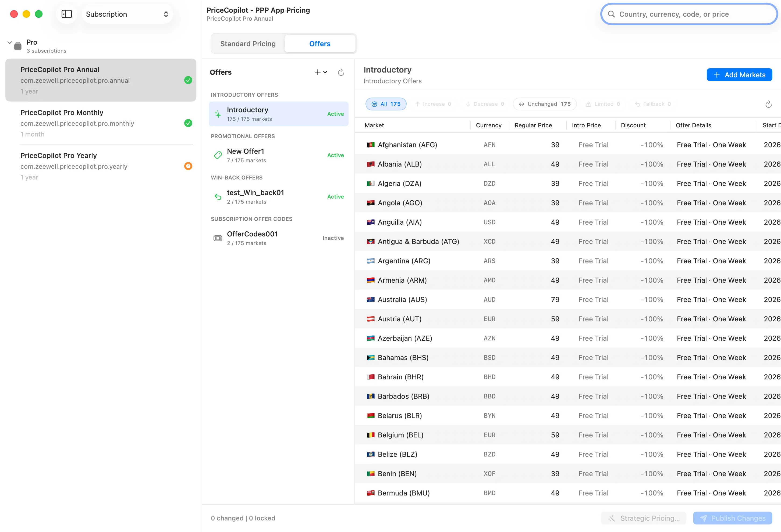The width and height of the screenshot is (781, 532).
Task: Click the Austria flag icon
Action: click(x=370, y=319)
